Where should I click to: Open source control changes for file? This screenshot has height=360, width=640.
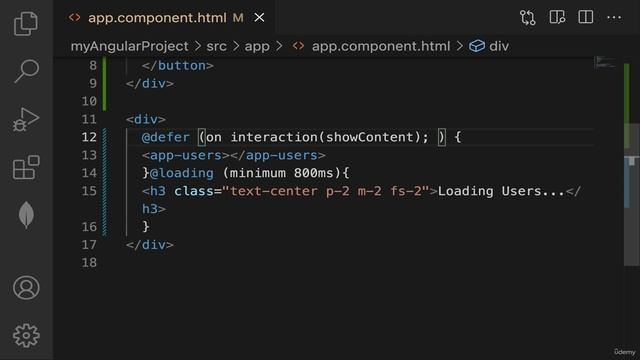[527, 18]
